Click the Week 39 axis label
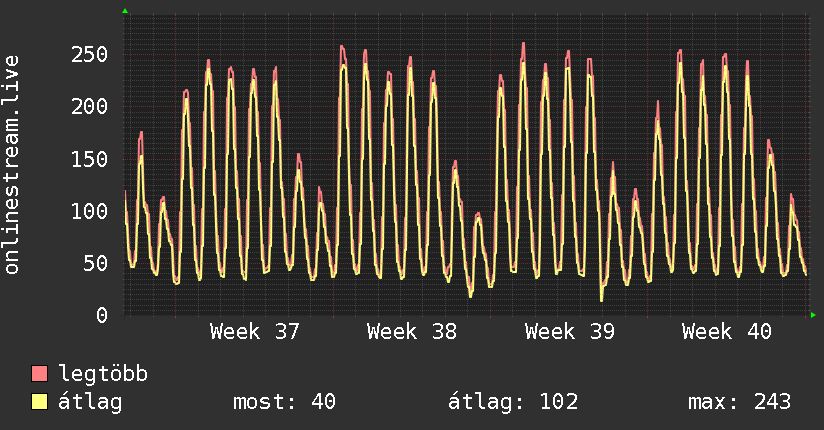Image resolution: width=824 pixels, height=430 pixels. click(570, 332)
